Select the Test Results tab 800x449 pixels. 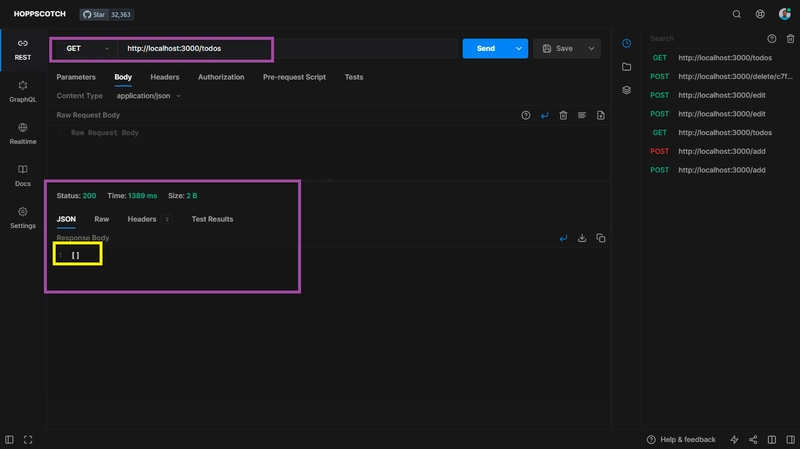212,219
